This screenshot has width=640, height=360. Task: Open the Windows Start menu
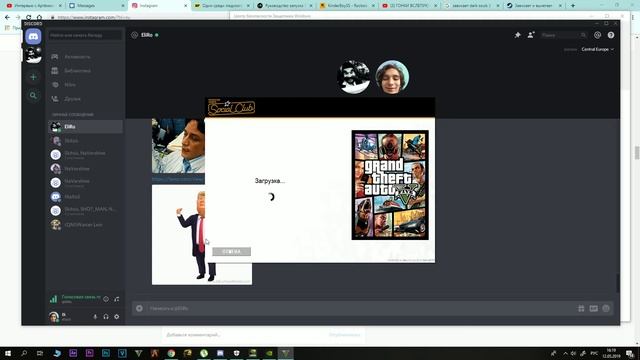(8, 353)
